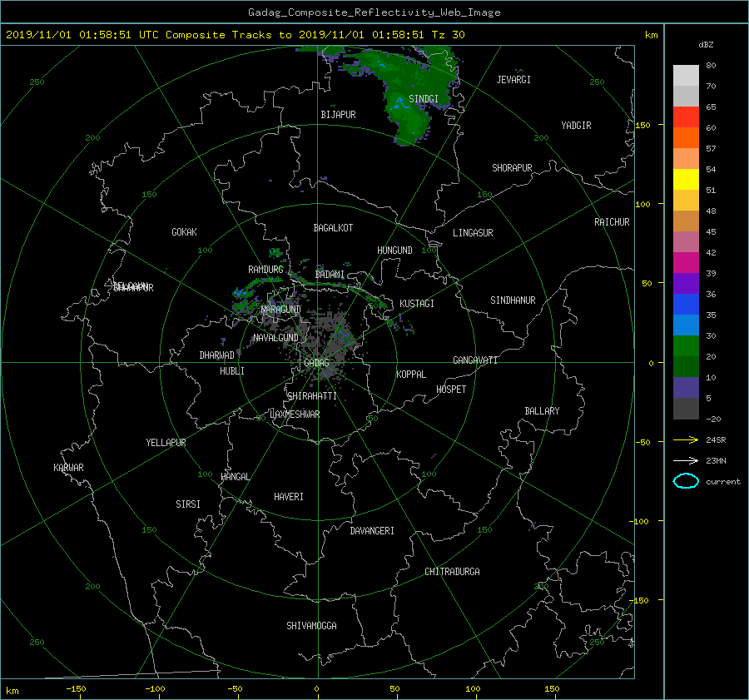Viewport: 749px width, 700px height.
Task: Click the SINDGI label in the echo
Action: tap(424, 99)
